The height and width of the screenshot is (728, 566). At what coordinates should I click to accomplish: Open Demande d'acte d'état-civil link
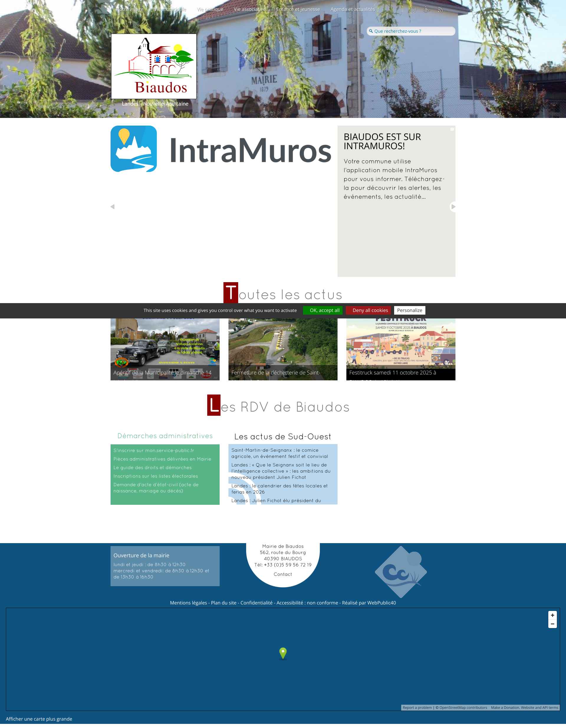pyautogui.click(x=156, y=488)
